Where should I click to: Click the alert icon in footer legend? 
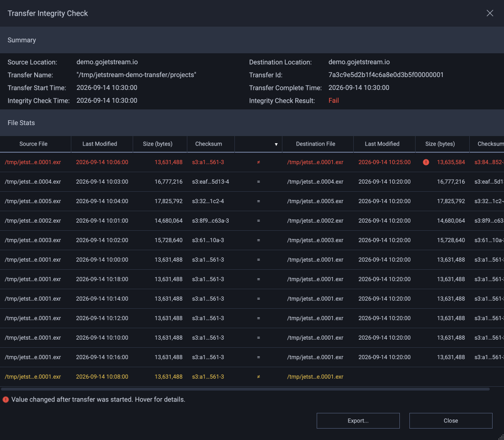click(5, 400)
